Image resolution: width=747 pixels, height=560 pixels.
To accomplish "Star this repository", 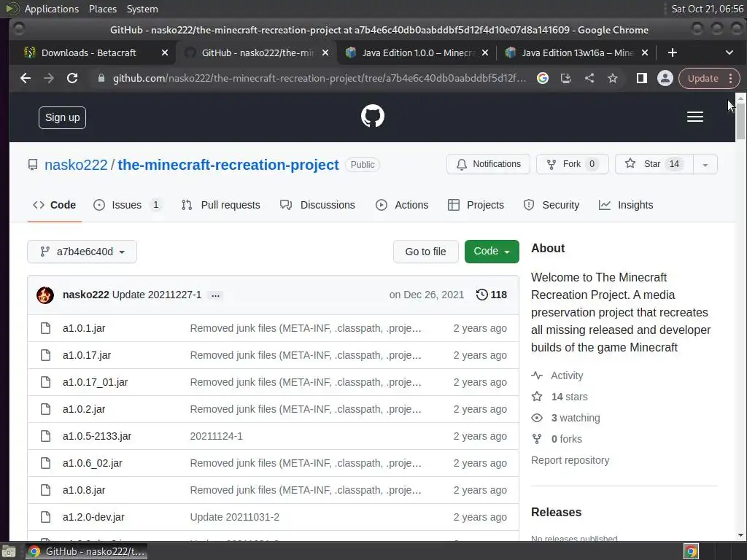I will pos(654,164).
